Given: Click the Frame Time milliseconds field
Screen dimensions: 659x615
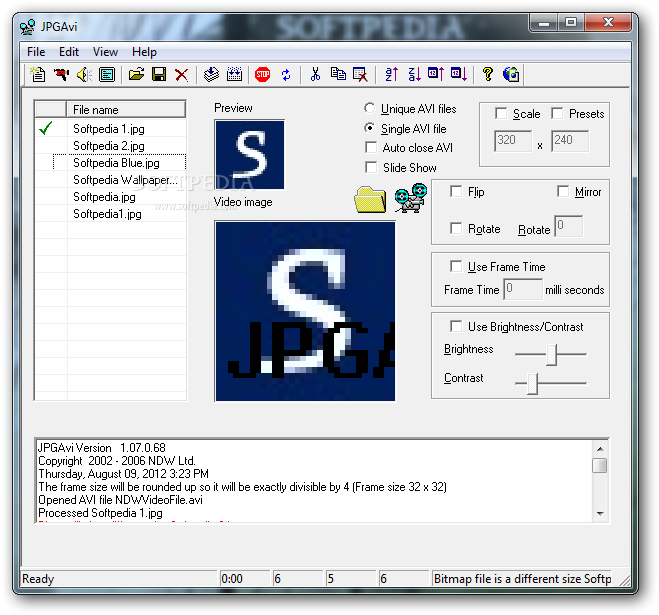Looking at the screenshot, I should coord(523,289).
